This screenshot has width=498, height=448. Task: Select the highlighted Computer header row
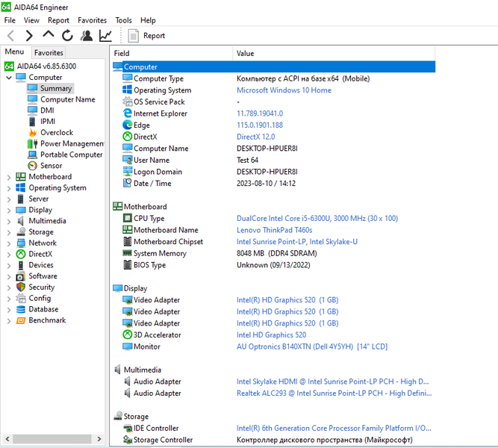point(274,66)
